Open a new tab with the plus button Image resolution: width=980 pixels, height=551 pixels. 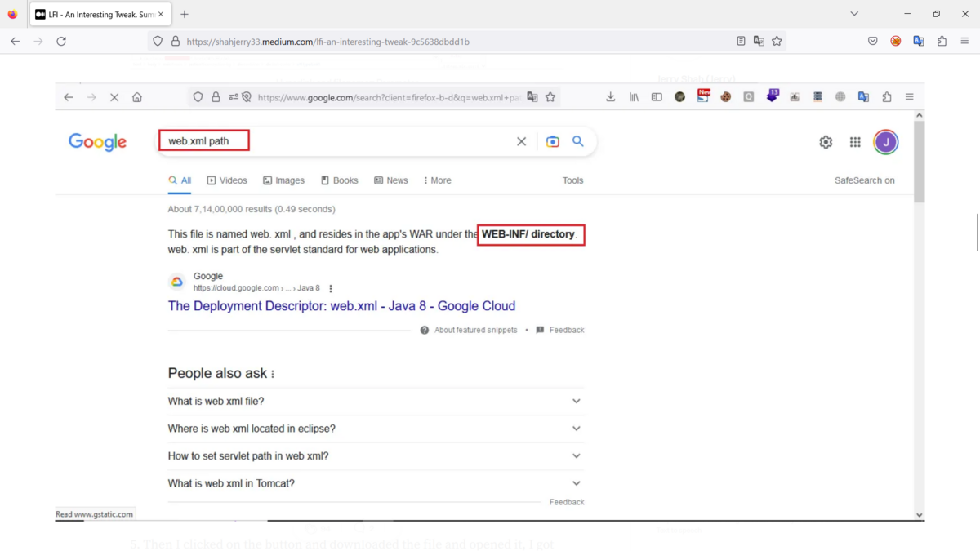pyautogui.click(x=185, y=14)
